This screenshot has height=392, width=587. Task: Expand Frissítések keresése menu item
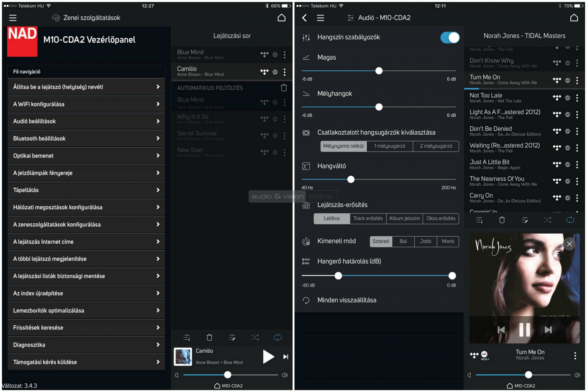click(x=86, y=328)
